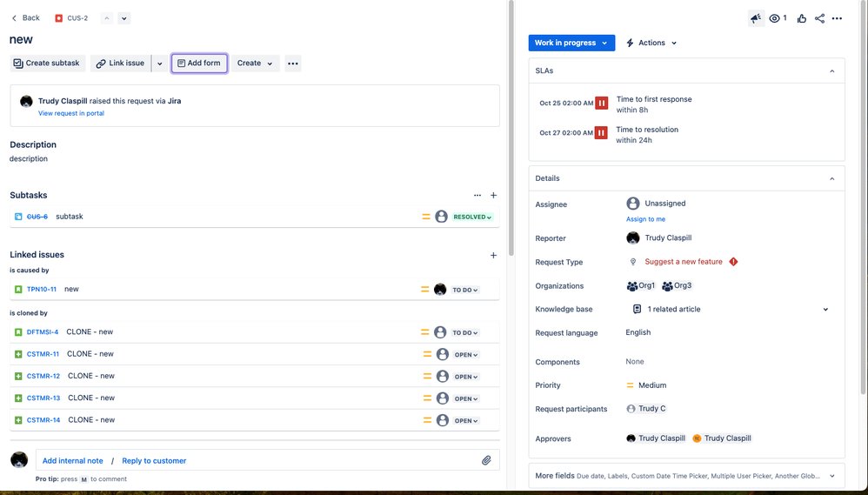Viewport: 868px width, 495px height.
Task: Change OPEN status of CSTMR-14
Action: click(466, 421)
